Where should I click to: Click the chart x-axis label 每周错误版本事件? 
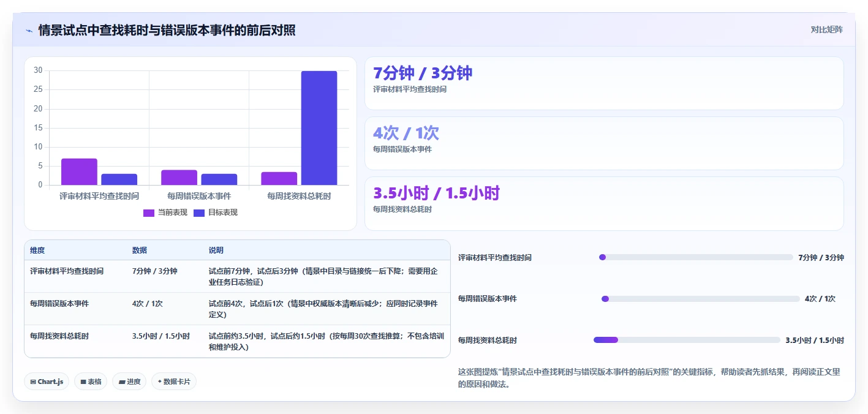(199, 196)
